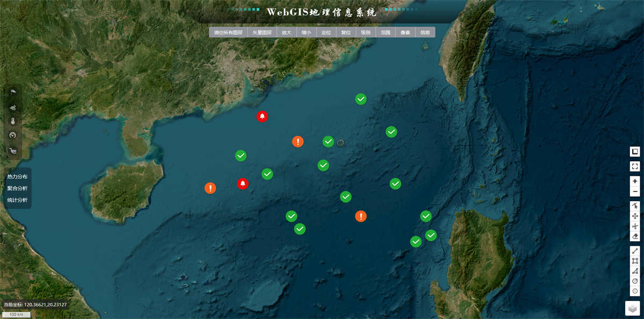Open 统计分析 statistical analysis

[17, 200]
